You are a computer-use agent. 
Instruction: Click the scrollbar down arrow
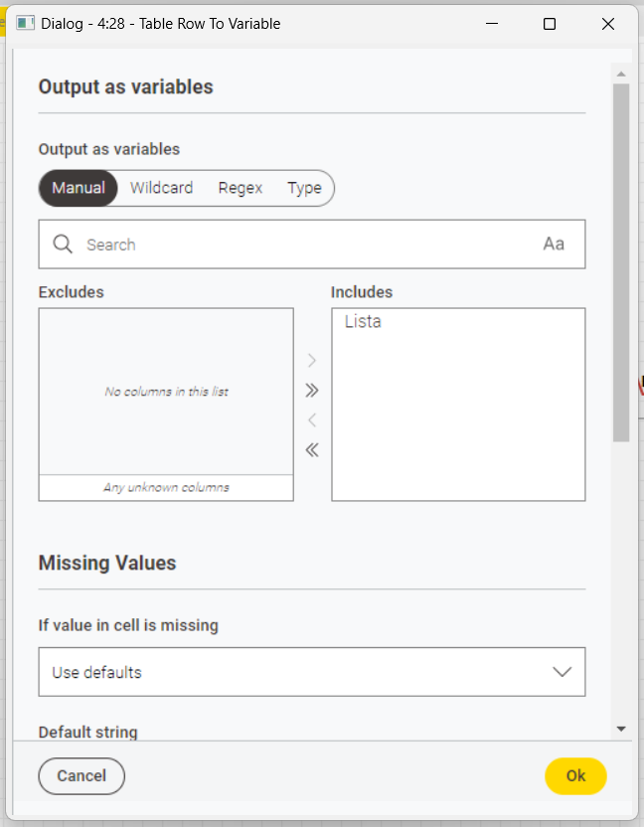click(x=621, y=729)
